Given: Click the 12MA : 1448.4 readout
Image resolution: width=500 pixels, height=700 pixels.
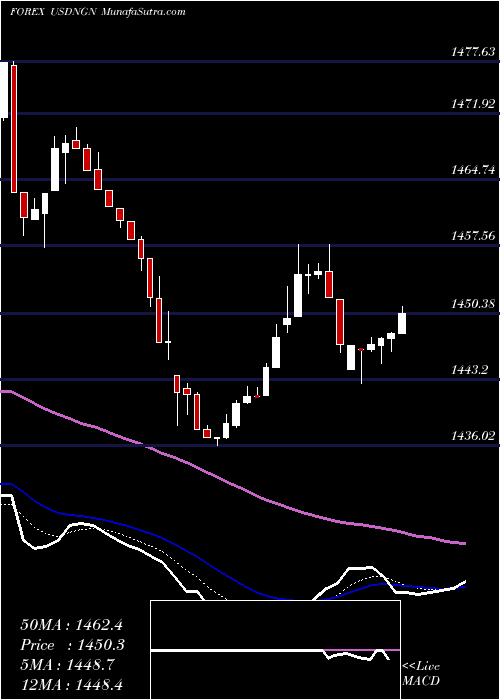Looking at the screenshot, I should point(71,685).
